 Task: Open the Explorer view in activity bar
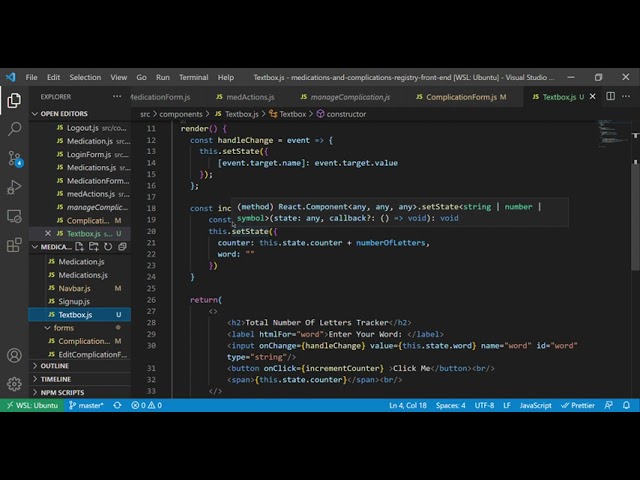pos(14,100)
